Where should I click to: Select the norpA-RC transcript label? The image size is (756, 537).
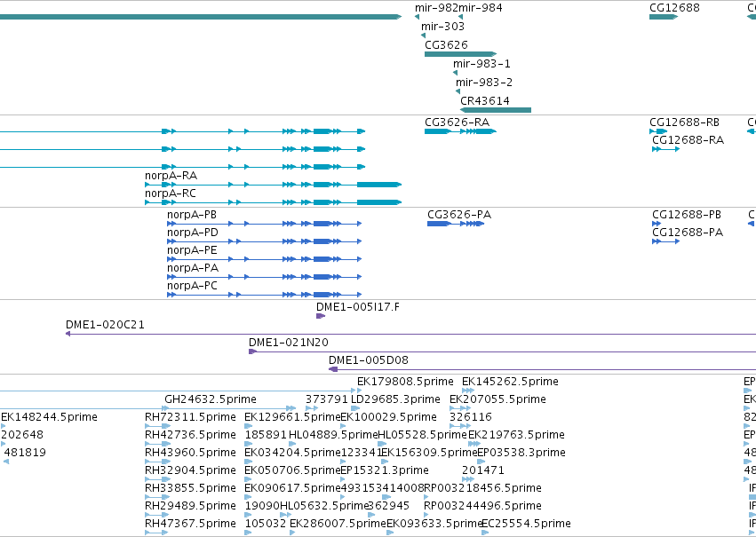click(x=171, y=193)
